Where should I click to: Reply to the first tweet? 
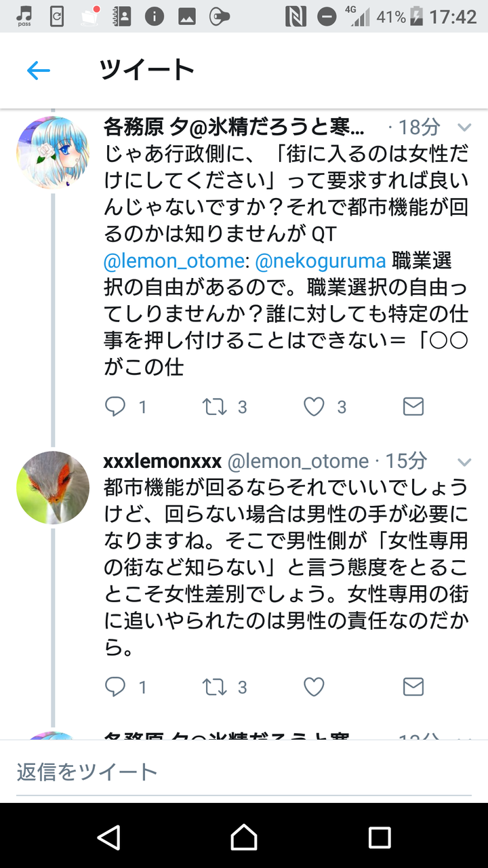pyautogui.click(x=116, y=406)
